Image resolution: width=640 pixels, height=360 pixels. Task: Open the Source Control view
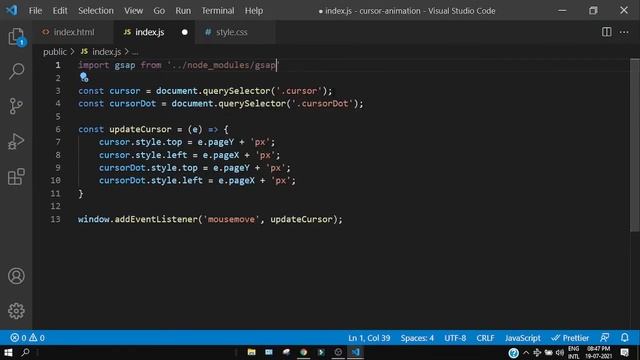pyautogui.click(x=16, y=106)
